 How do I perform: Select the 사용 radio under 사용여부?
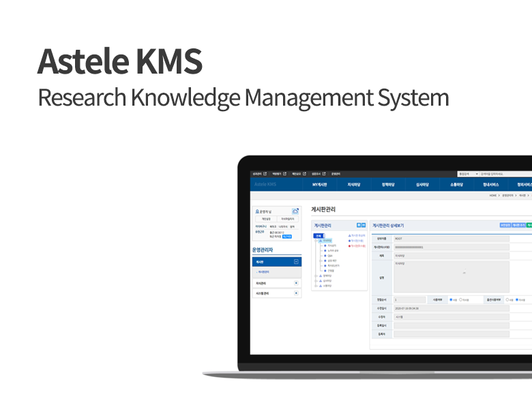pos(449,299)
